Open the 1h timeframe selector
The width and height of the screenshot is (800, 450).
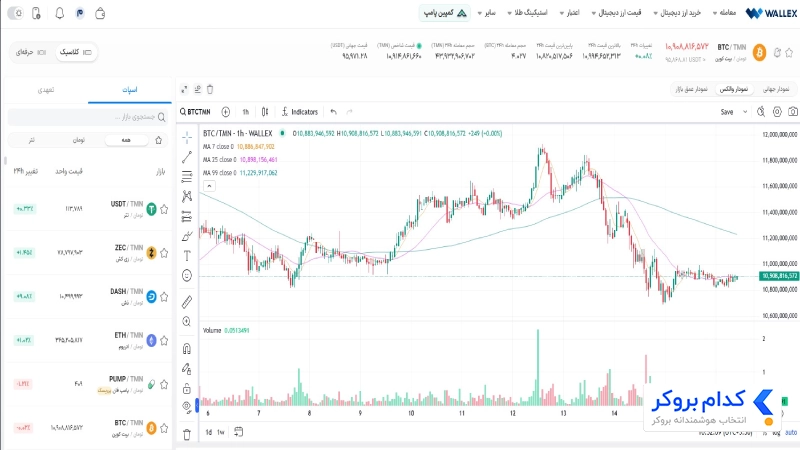coord(245,112)
